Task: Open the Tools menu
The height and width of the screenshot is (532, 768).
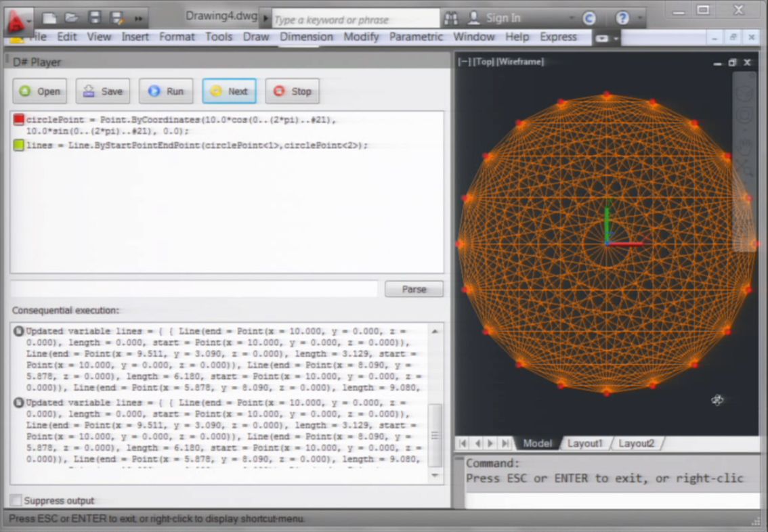Action: [x=219, y=37]
